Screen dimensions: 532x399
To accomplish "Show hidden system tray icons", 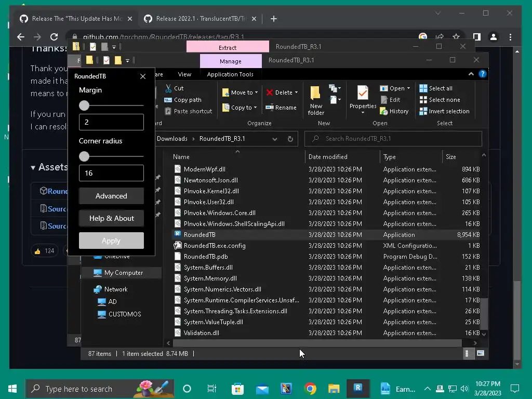I will 428,389.
